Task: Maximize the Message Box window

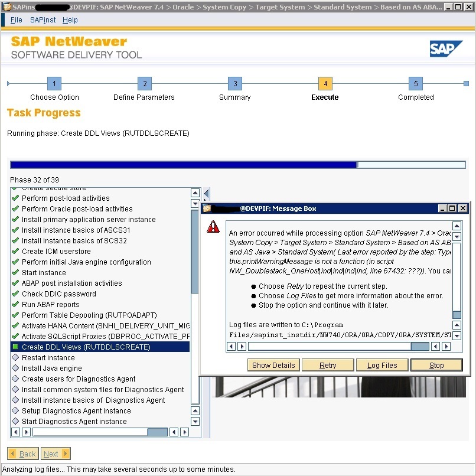Action: pyautogui.click(x=452, y=208)
